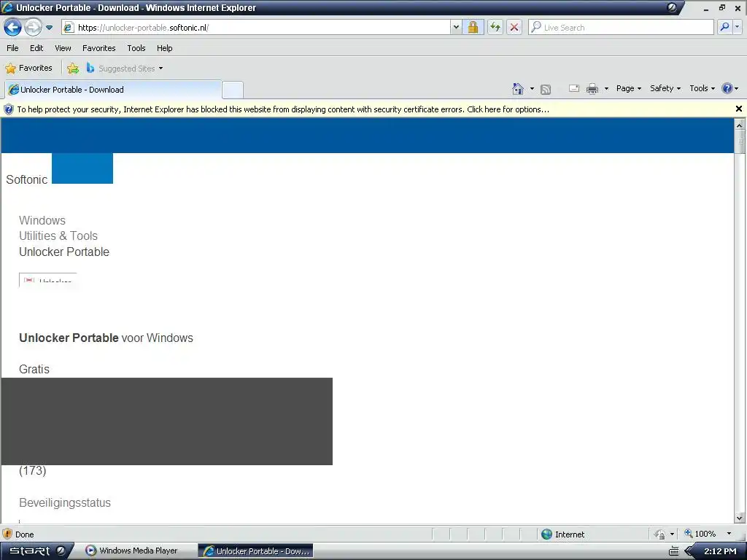Click the blue Help question mark icon
This screenshot has height=560, width=747.
click(727, 88)
